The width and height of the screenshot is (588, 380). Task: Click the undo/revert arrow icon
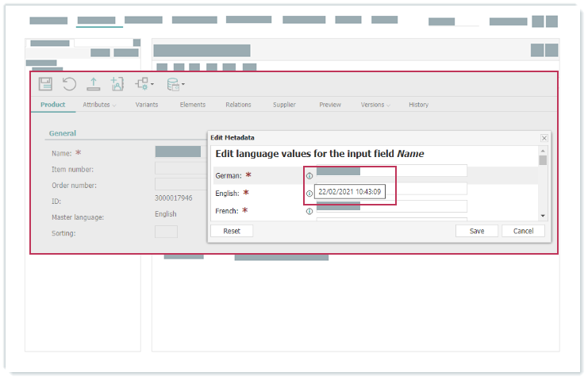69,84
